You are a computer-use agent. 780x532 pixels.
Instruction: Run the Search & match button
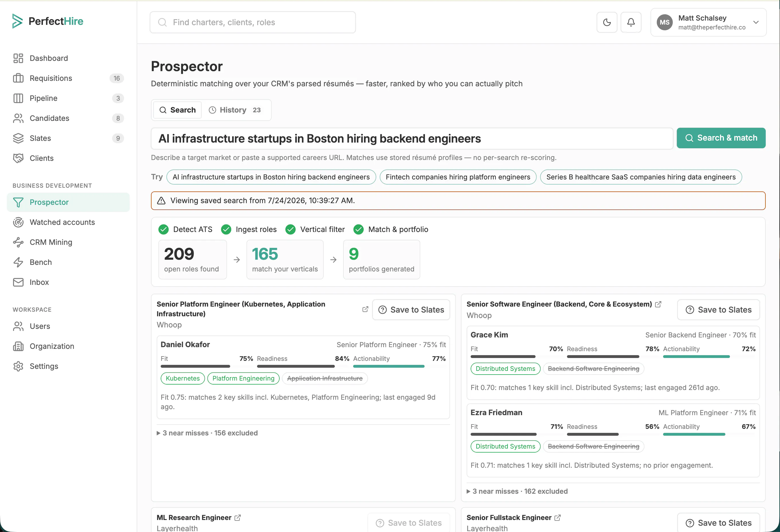[x=721, y=138]
